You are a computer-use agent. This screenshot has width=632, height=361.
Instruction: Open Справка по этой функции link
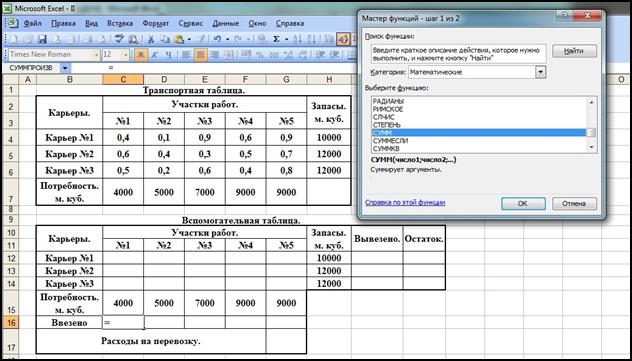coord(405,202)
